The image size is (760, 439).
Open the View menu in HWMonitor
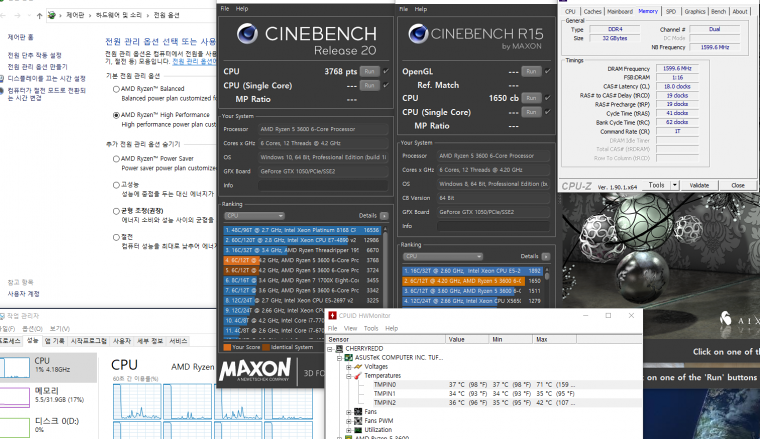[350, 329]
